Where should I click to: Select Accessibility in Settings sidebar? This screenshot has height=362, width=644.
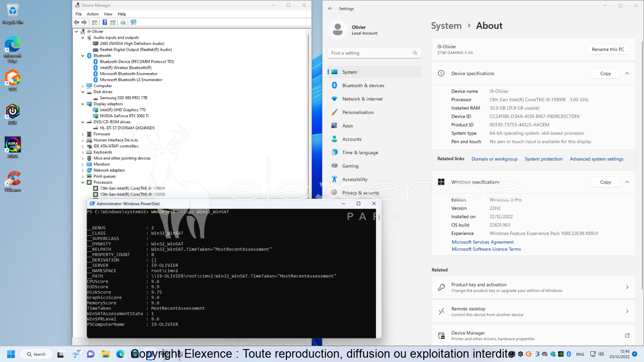tap(374, 179)
